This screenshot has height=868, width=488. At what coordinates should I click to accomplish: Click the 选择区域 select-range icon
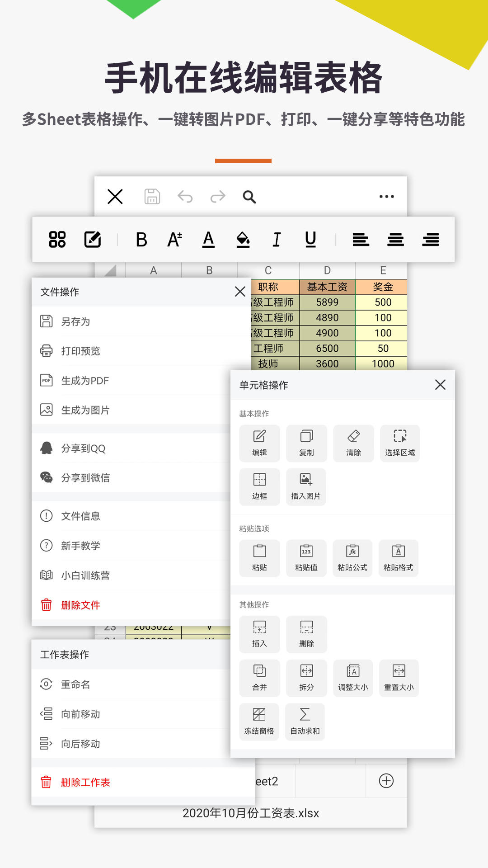click(400, 443)
